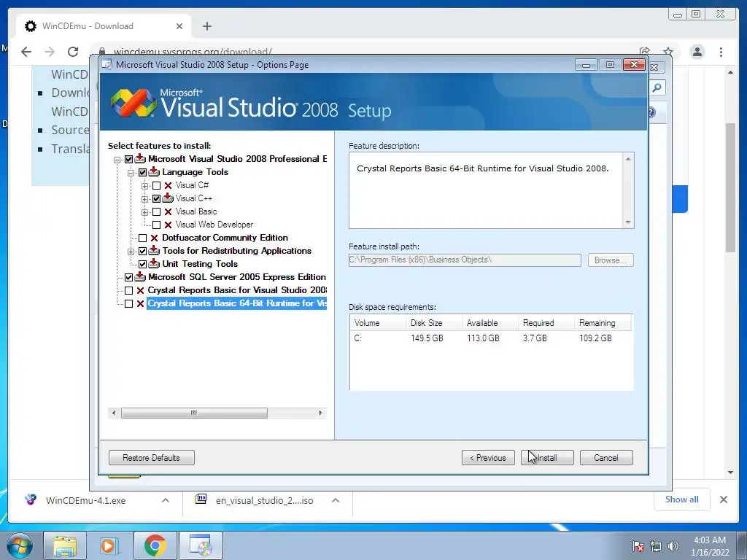Bookmark this page with star icon
The width and height of the screenshot is (747, 560).
tap(668, 52)
